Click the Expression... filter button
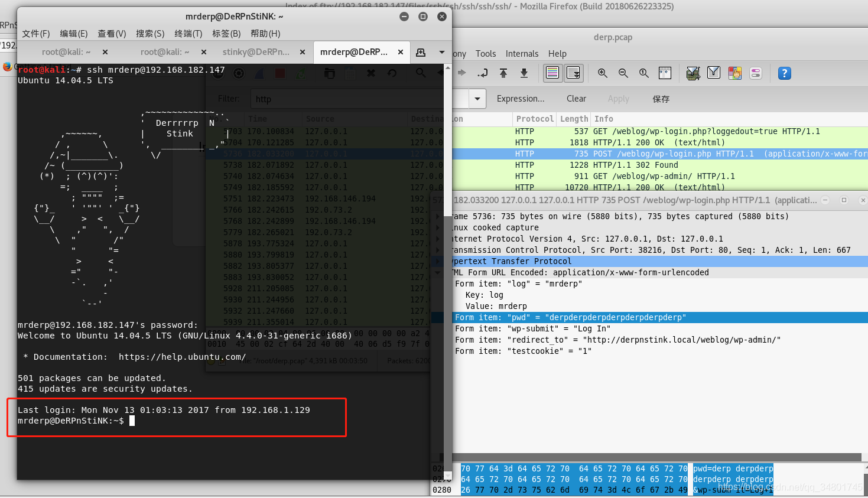The height and width of the screenshot is (498, 868). [x=521, y=99]
